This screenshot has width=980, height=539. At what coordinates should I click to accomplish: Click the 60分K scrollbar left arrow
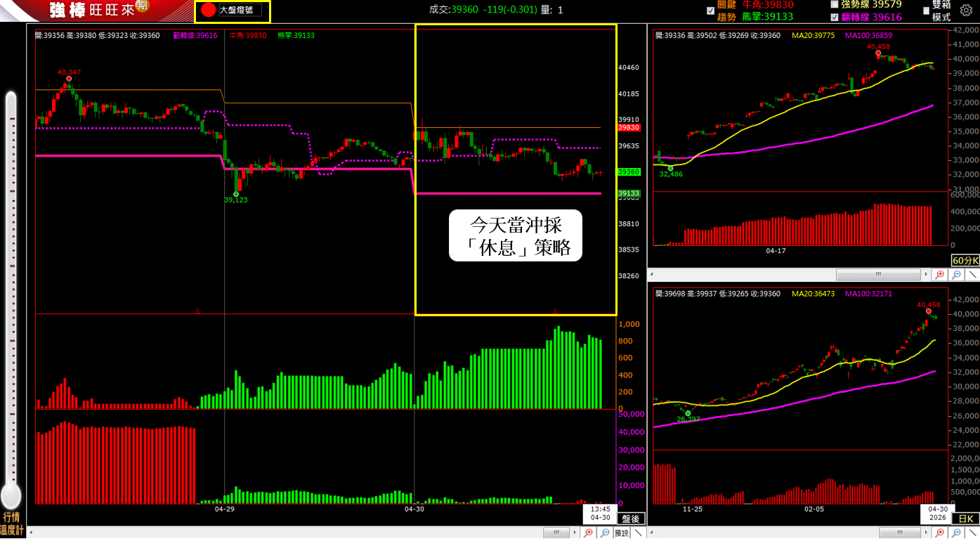click(x=651, y=274)
